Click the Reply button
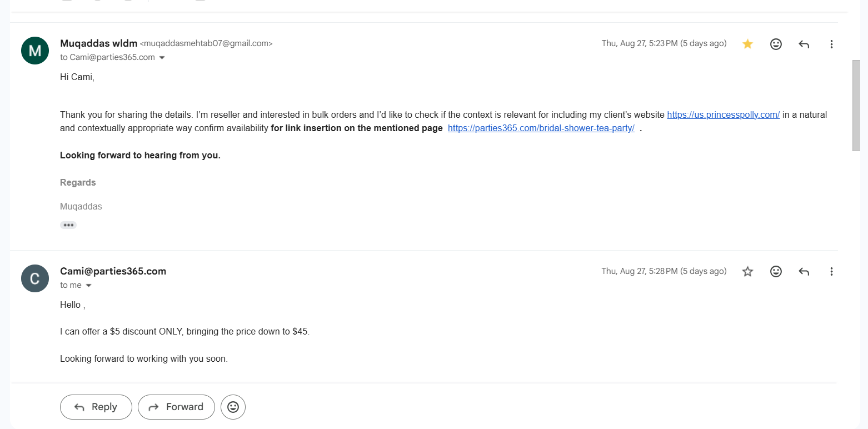This screenshot has height=429, width=868. [96, 407]
